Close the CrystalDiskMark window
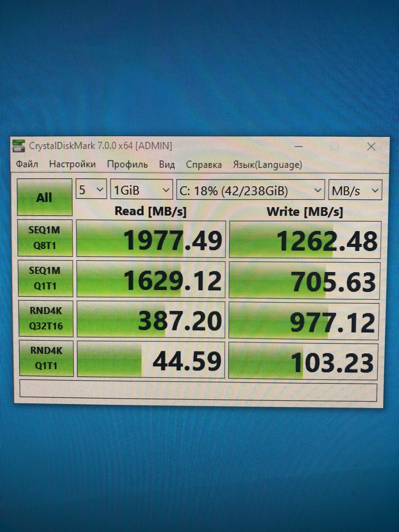 (371, 147)
